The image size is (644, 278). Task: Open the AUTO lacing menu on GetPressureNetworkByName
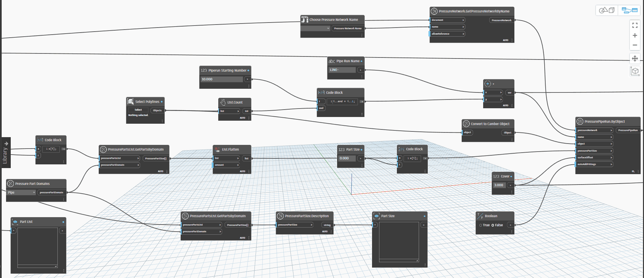505,40
